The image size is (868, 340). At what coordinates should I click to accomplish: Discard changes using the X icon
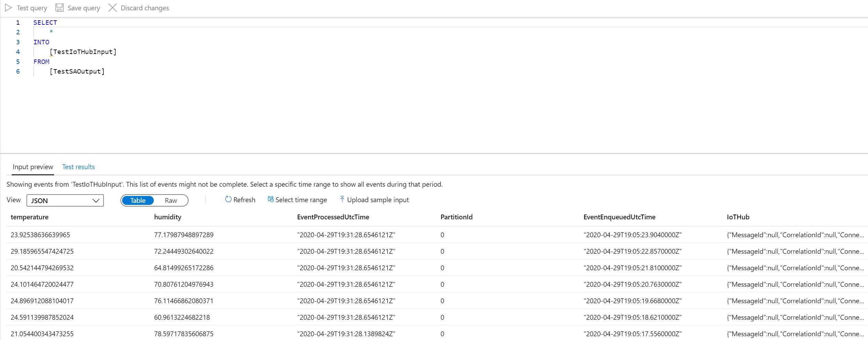112,8
